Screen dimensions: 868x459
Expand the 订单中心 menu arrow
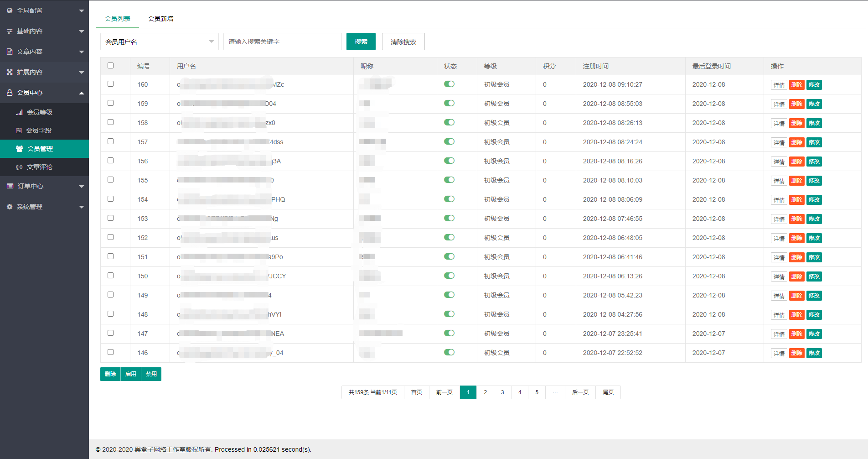(82, 186)
